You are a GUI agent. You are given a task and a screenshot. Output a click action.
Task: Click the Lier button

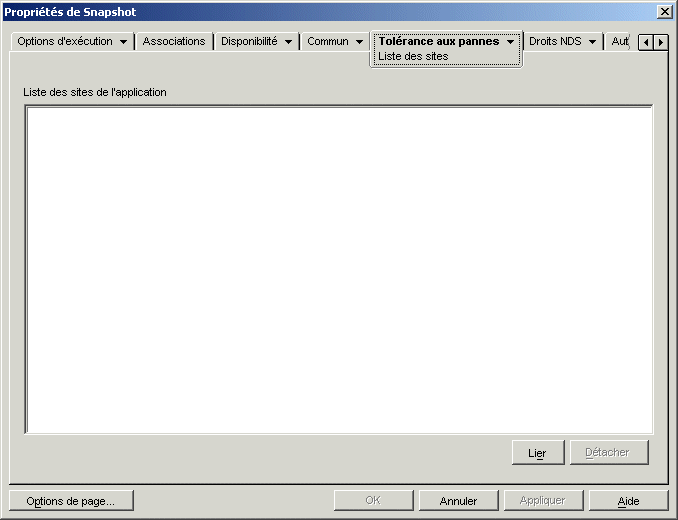(538, 453)
